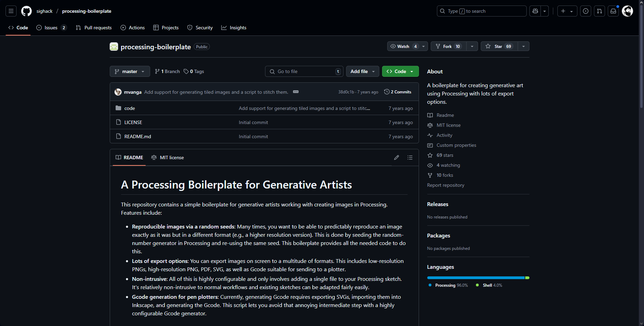The image size is (644, 326).
Task: Click the Processing languages bar segment
Action: point(476,278)
